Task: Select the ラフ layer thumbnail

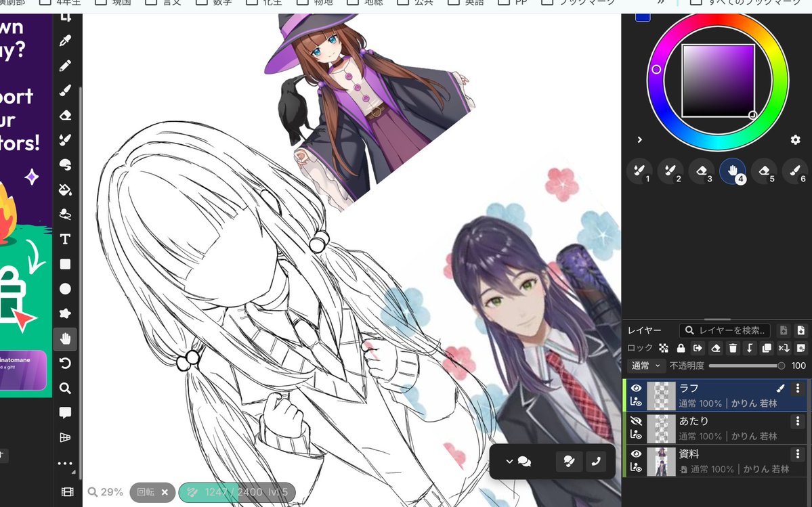Action: click(661, 396)
